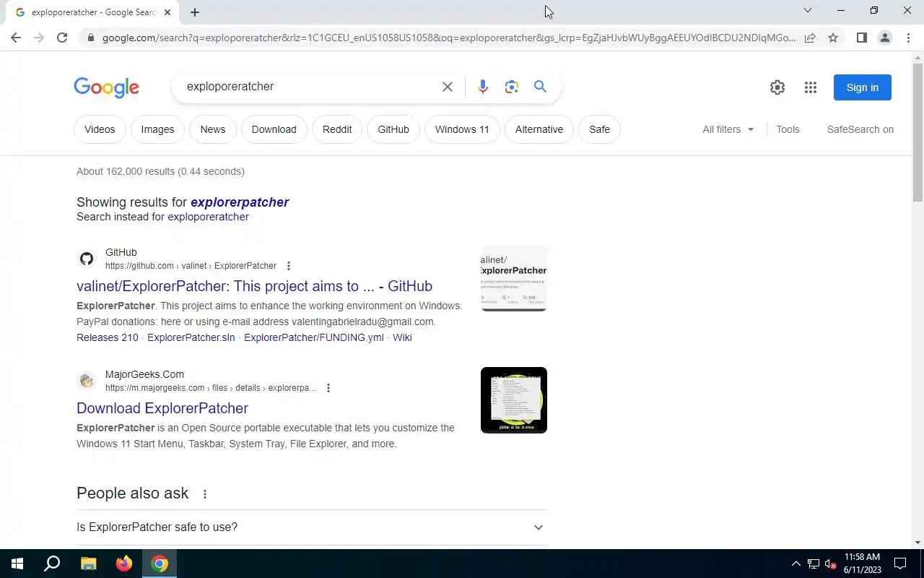
Task: Expand 'Is ExplorerPatcher safe to use?' question
Action: point(312,527)
